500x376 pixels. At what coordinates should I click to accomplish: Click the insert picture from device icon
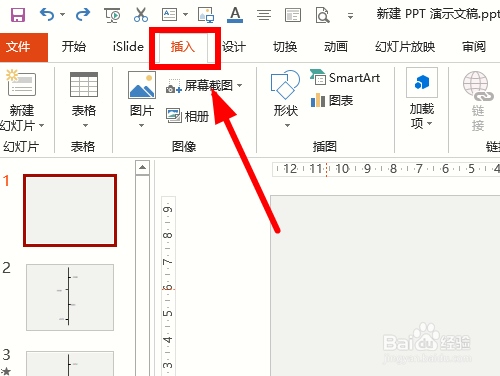(206, 15)
